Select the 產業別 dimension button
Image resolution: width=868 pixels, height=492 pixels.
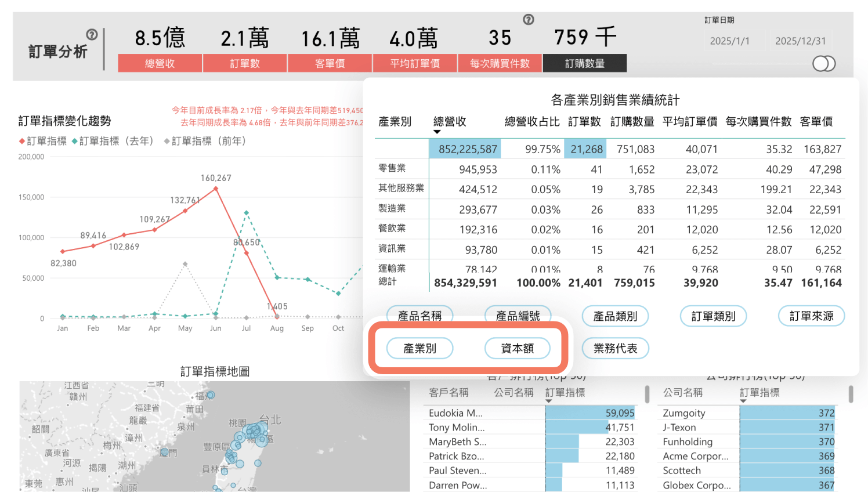[419, 348]
